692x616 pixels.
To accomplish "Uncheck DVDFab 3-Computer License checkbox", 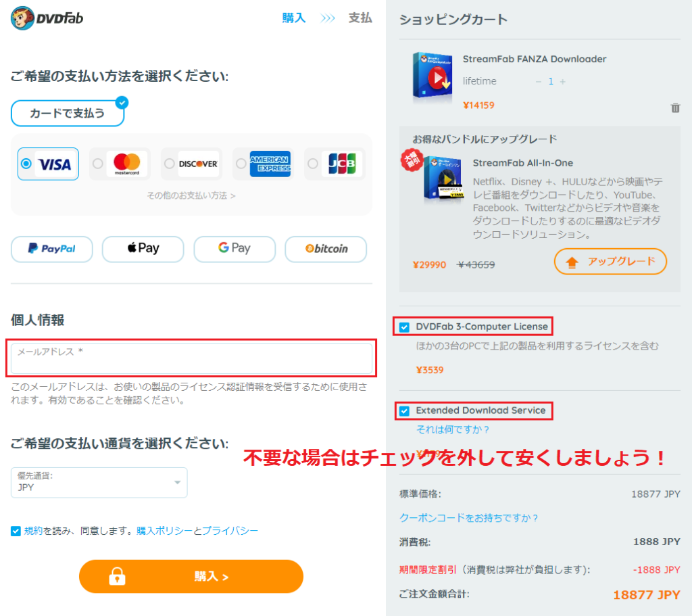I will point(404,327).
